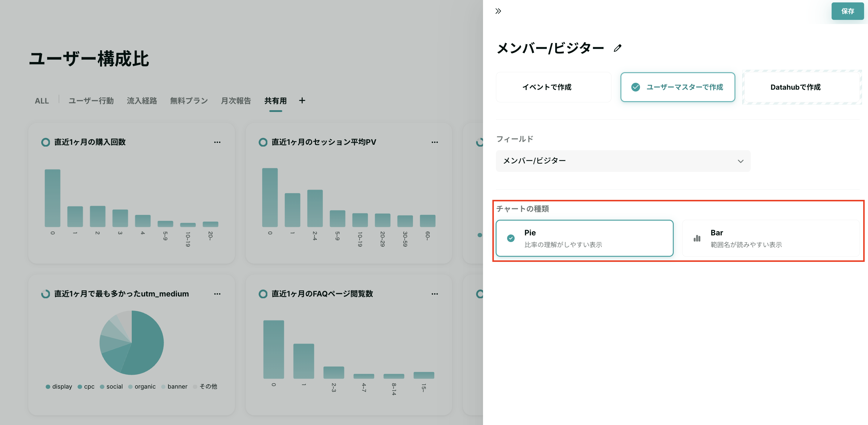Collapse the side panel with double-chevron icon
The image size is (868, 425).
pos(498,11)
